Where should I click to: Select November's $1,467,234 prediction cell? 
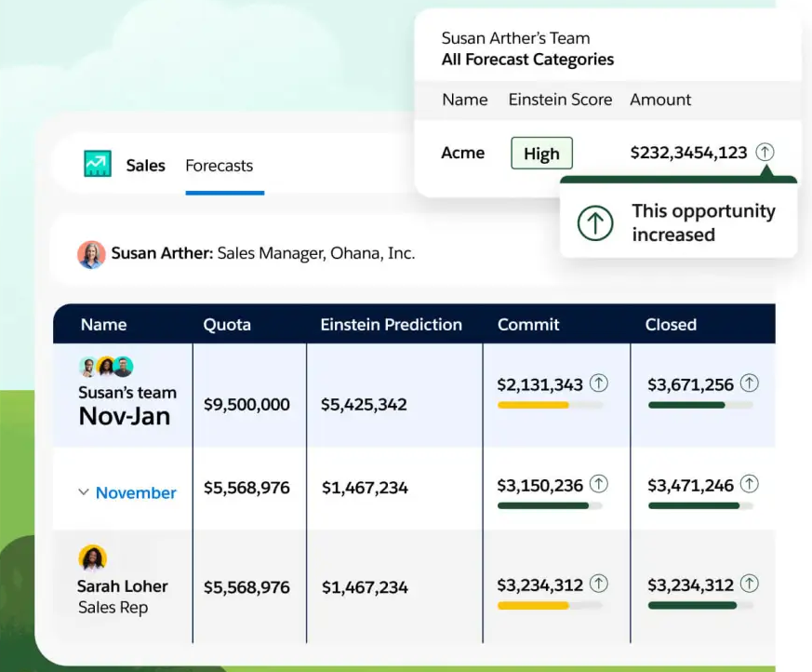pyautogui.click(x=365, y=488)
